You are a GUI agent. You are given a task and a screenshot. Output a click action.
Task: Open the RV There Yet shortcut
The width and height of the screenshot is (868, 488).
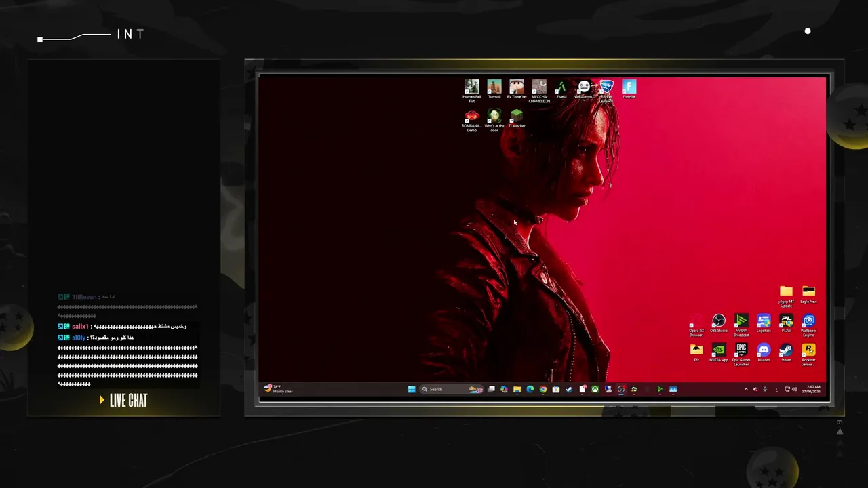517,89
